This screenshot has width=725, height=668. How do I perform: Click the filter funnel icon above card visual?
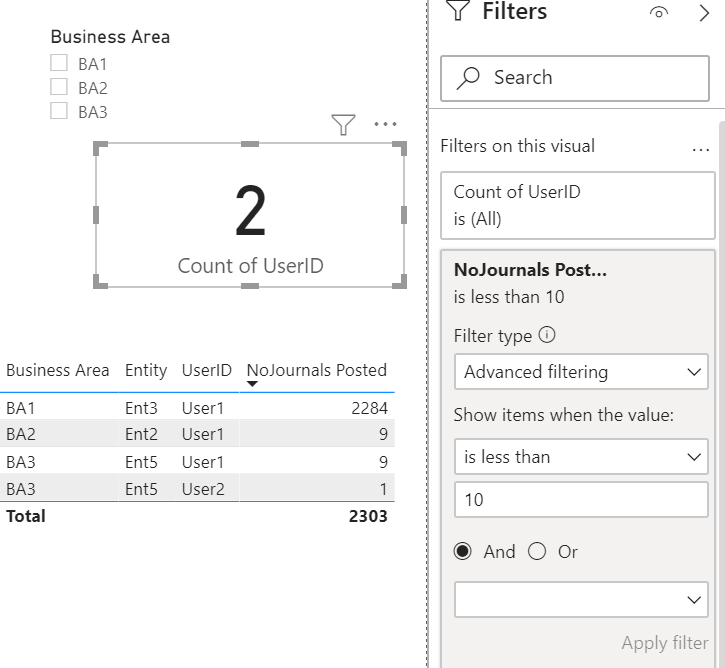[x=344, y=124]
